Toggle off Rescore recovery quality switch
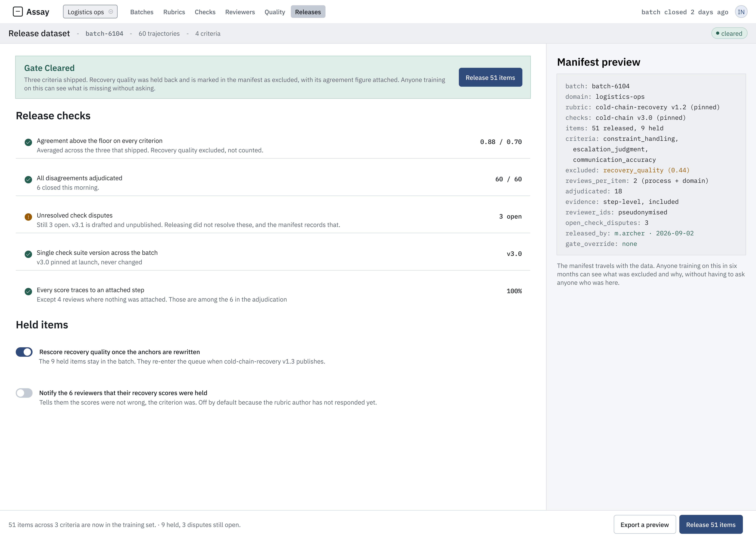This screenshot has width=756, height=538. click(24, 352)
